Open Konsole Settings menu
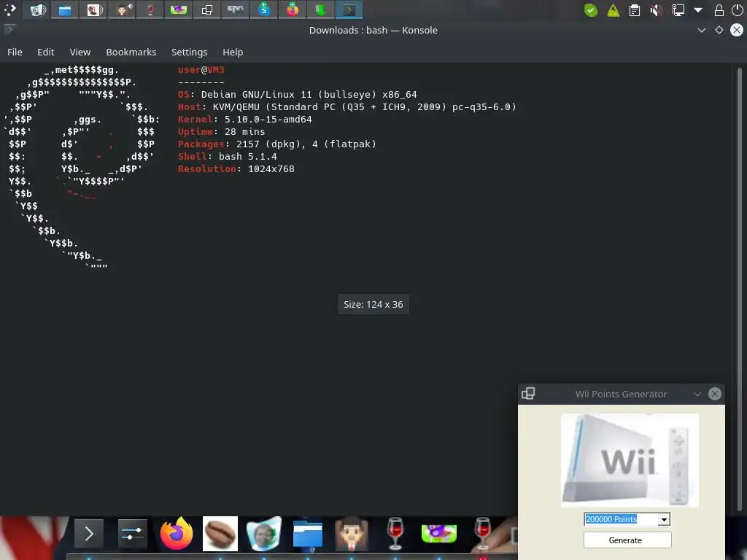The height and width of the screenshot is (560, 747). [x=189, y=52]
